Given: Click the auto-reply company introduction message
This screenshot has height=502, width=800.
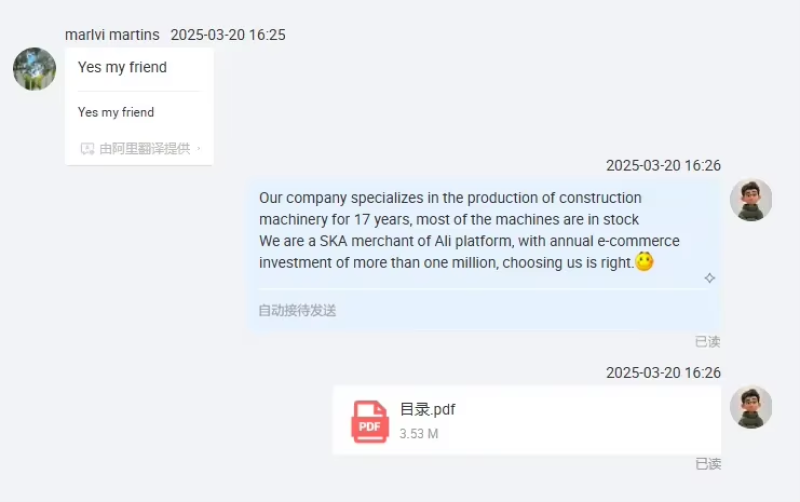Looking at the screenshot, I should point(468,230).
